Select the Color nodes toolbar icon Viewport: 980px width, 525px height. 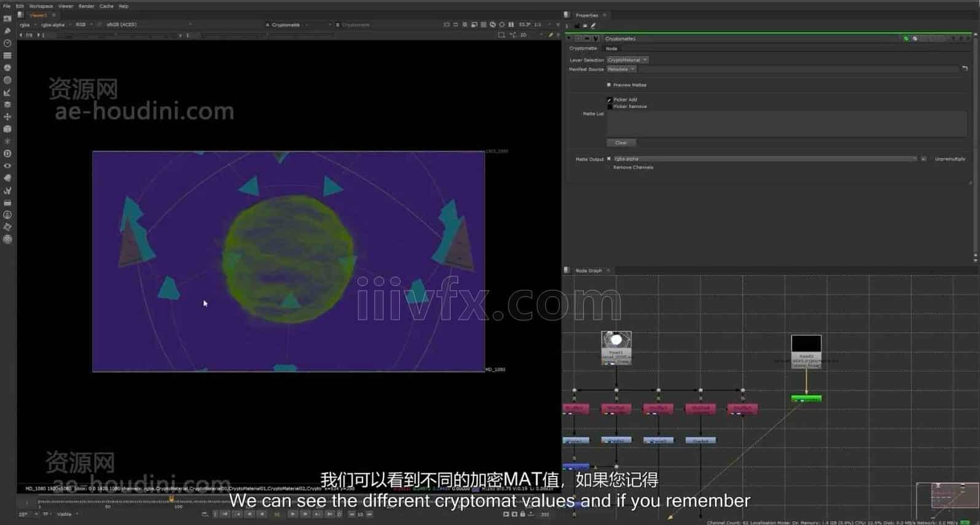coord(7,68)
